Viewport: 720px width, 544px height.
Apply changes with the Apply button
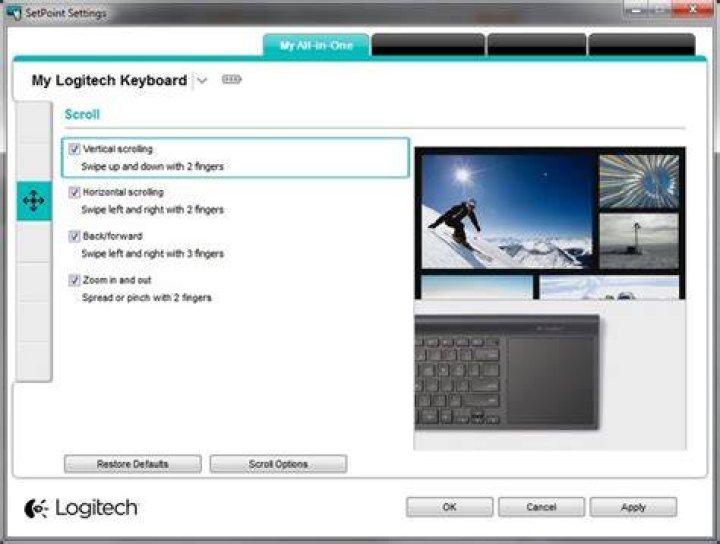pos(633,507)
